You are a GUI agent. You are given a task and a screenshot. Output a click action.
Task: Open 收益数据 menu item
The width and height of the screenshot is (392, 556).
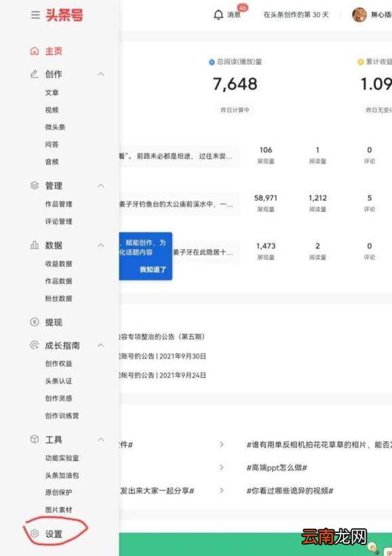click(x=58, y=264)
